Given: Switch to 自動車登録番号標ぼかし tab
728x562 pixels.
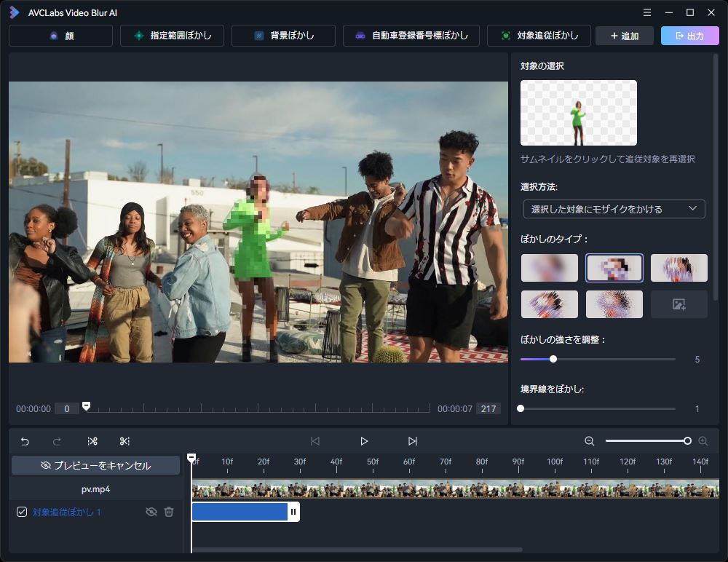Looking at the screenshot, I should point(411,36).
